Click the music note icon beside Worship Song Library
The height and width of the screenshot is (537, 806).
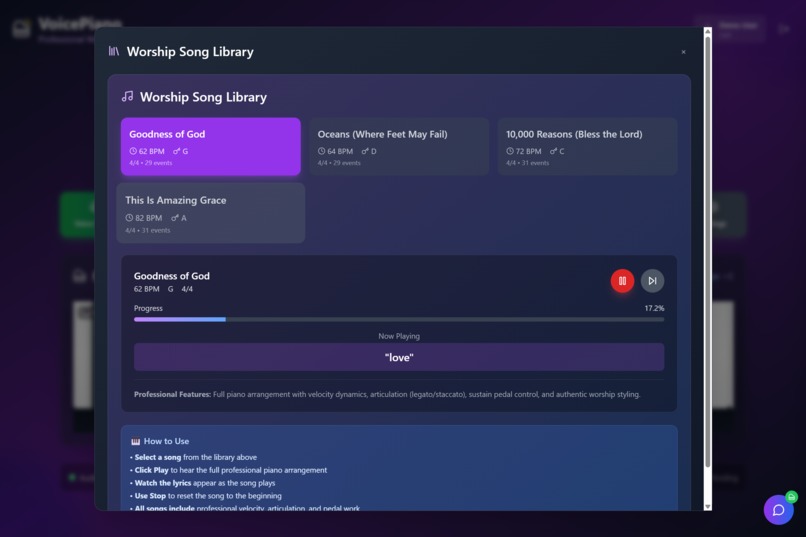(x=127, y=97)
